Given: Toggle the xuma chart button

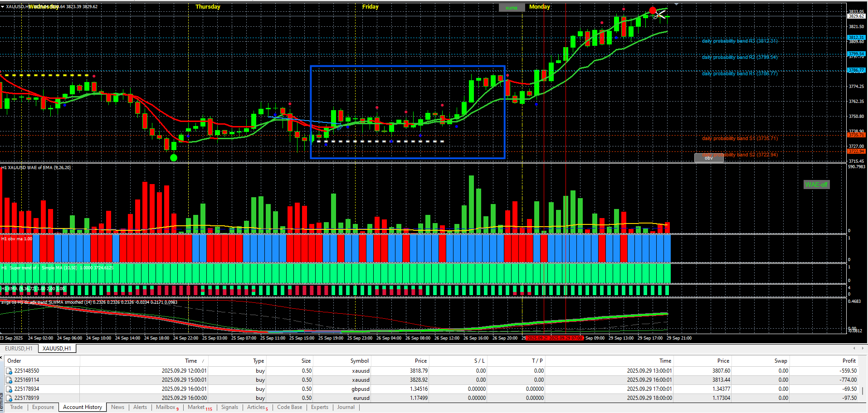Looking at the screenshot, I should [512, 8].
